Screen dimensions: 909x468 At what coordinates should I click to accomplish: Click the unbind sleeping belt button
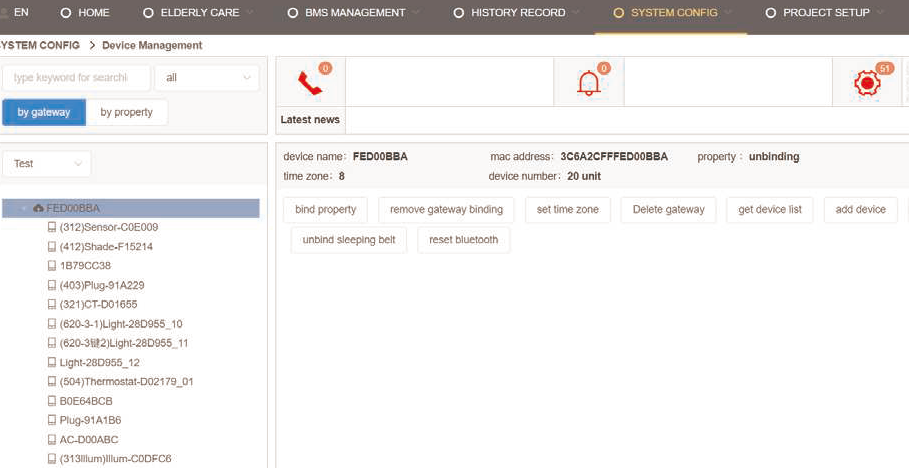click(x=349, y=240)
